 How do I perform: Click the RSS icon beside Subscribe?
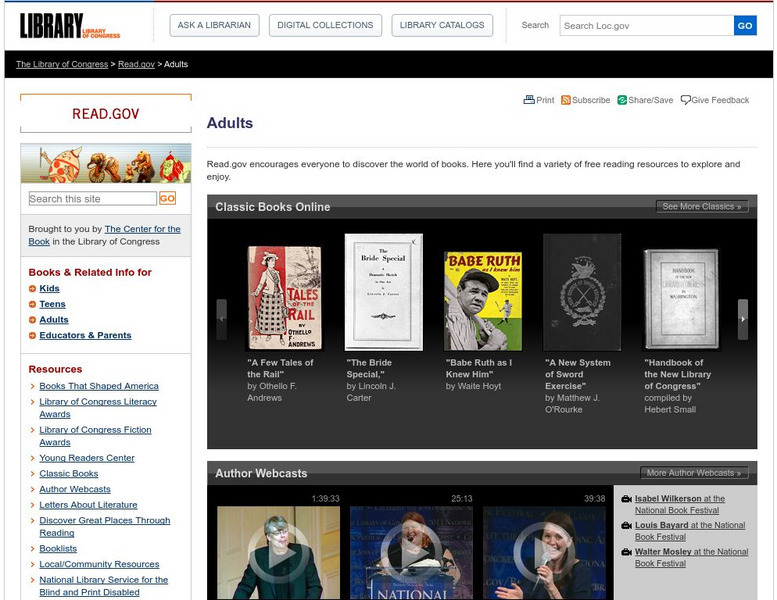[565, 100]
